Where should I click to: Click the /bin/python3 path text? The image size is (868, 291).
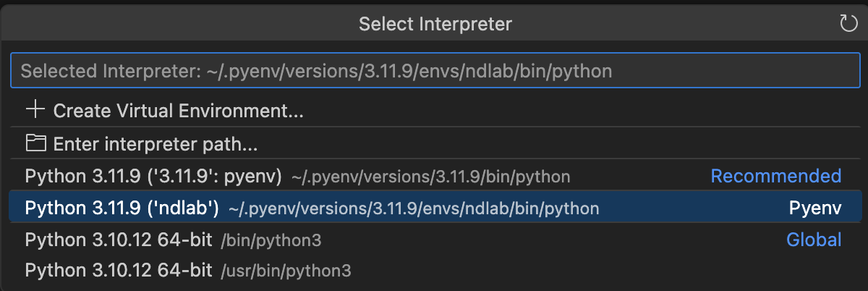click(x=271, y=240)
